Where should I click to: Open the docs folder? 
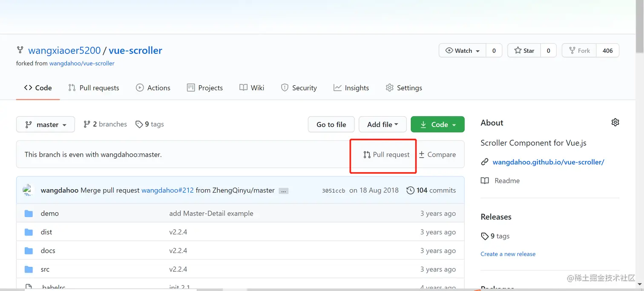coord(48,251)
